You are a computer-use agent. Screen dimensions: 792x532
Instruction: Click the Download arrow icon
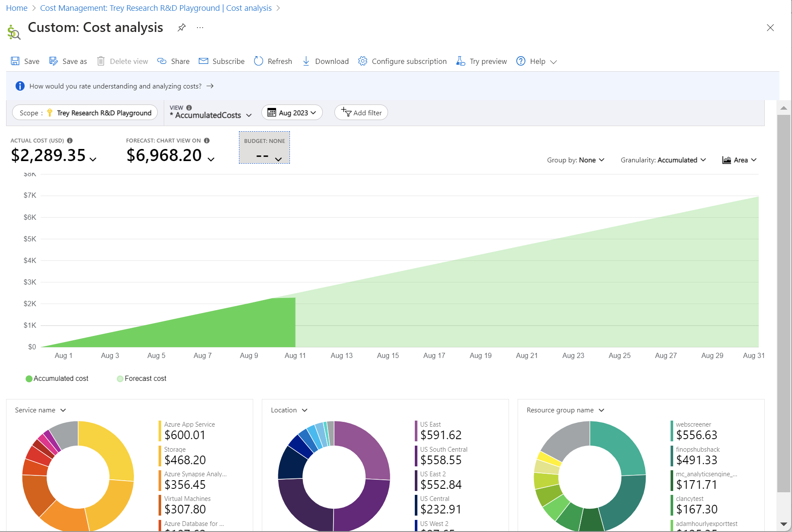tap(306, 61)
